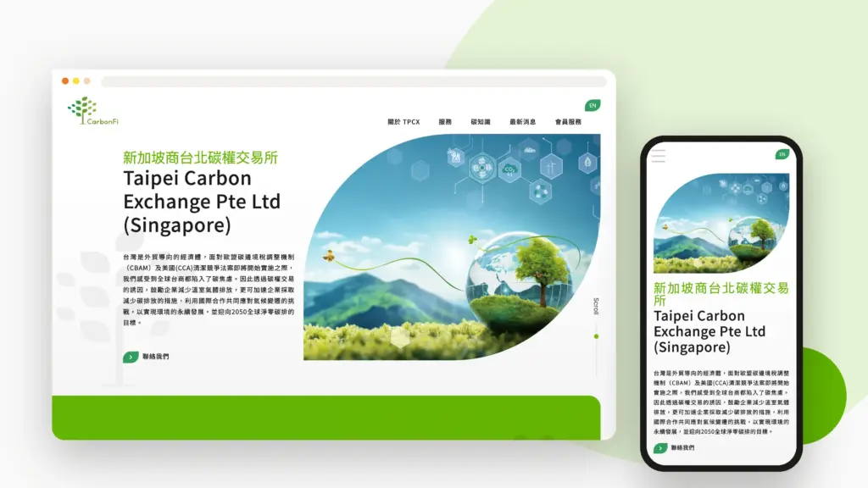Click the vertical Scroll label
This screenshot has width=868, height=488.
click(596, 306)
